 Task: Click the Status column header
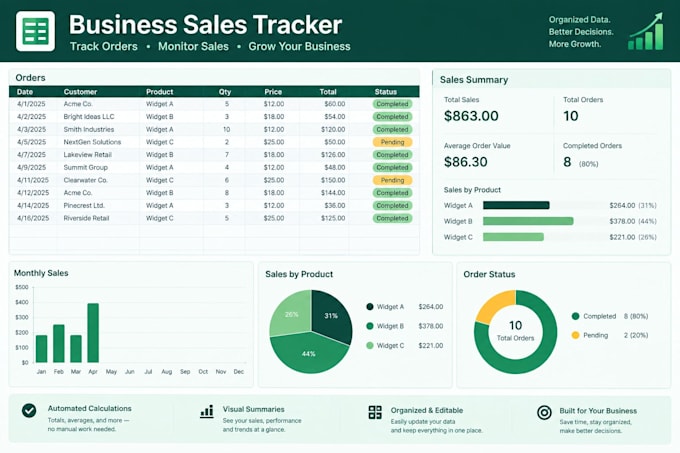(x=386, y=92)
